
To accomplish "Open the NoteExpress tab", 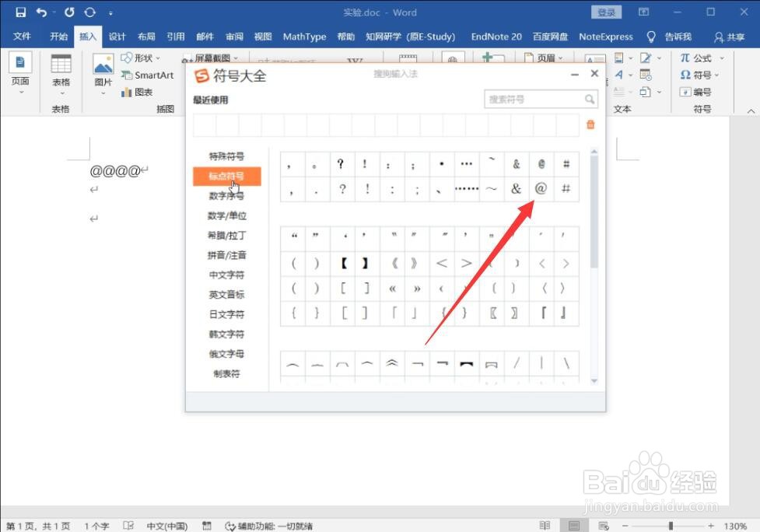I will (606, 37).
